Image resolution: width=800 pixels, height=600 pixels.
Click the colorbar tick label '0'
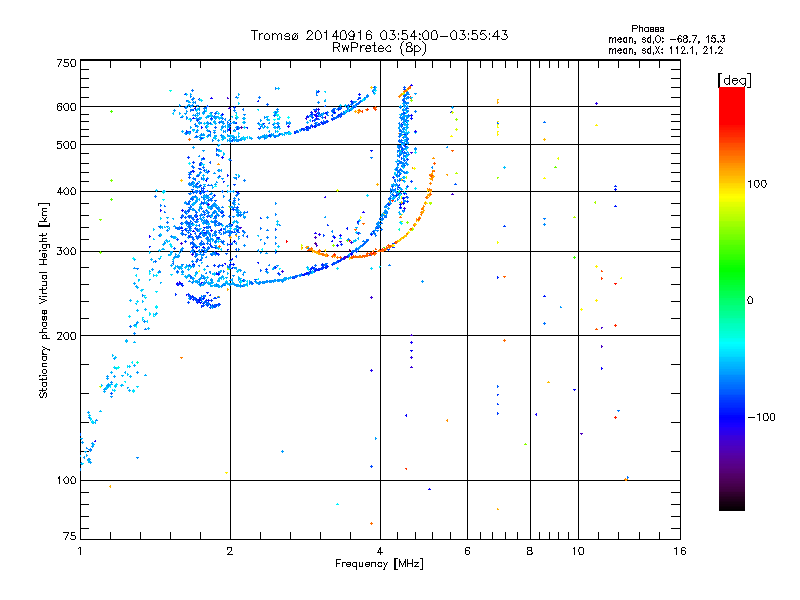click(749, 300)
